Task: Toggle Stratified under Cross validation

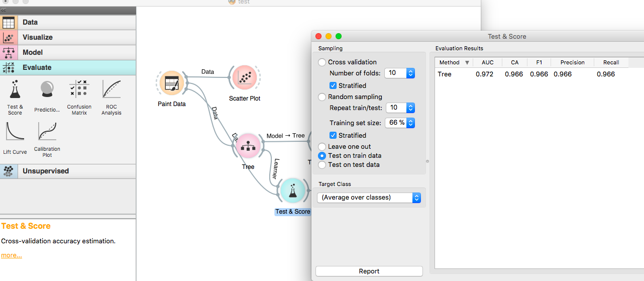Action: 333,85
